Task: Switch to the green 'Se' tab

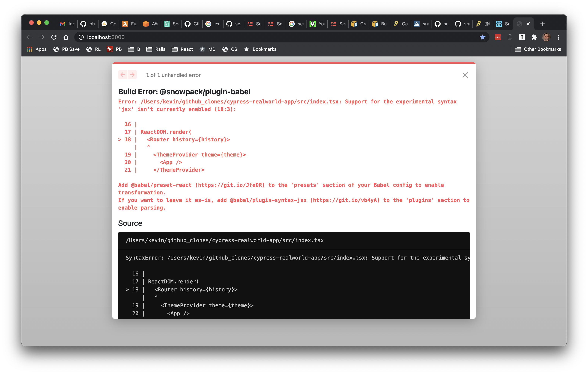Action: [171, 24]
